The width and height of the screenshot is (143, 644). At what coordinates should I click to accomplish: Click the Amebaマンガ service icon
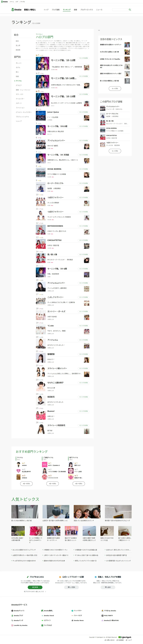point(12,620)
